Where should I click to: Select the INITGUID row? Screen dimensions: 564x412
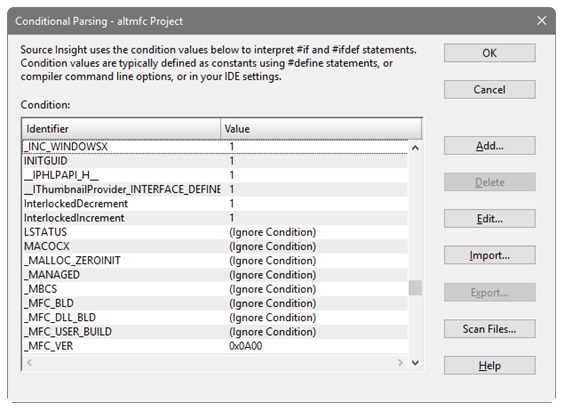[x=215, y=161]
